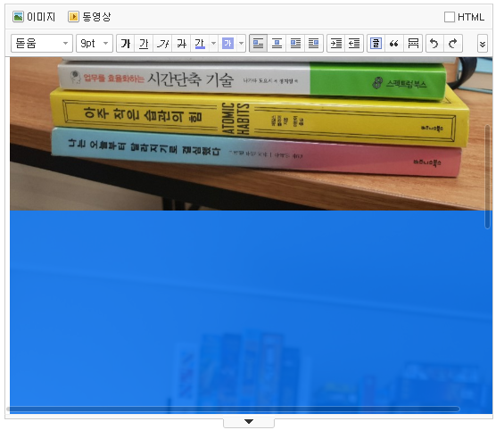Redo the last edit

coord(453,44)
